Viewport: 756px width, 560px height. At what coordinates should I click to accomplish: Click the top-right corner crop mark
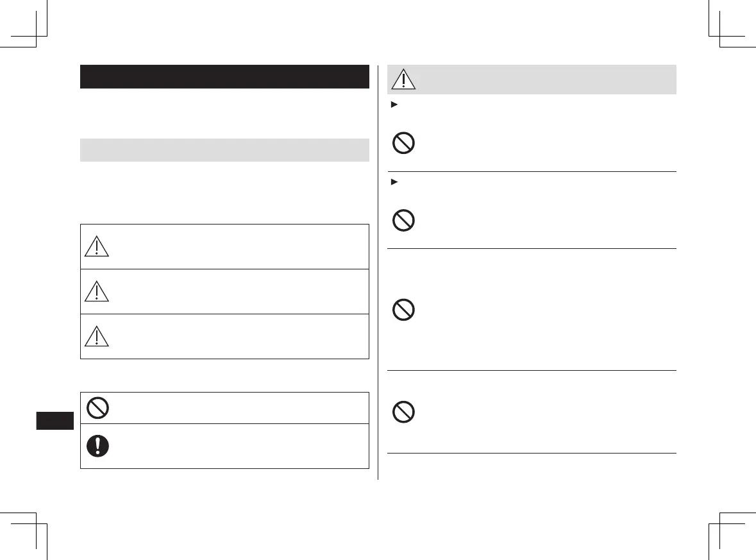tap(732, 24)
